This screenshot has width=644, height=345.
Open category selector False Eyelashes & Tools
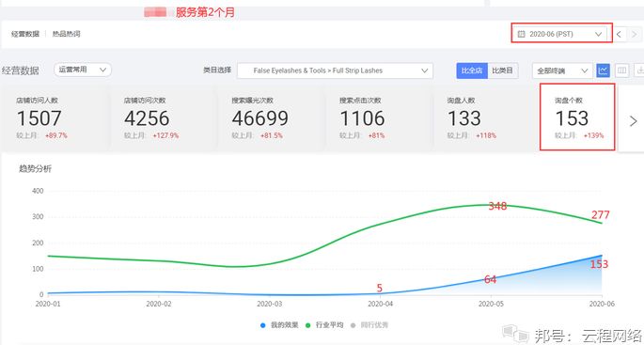(x=335, y=71)
